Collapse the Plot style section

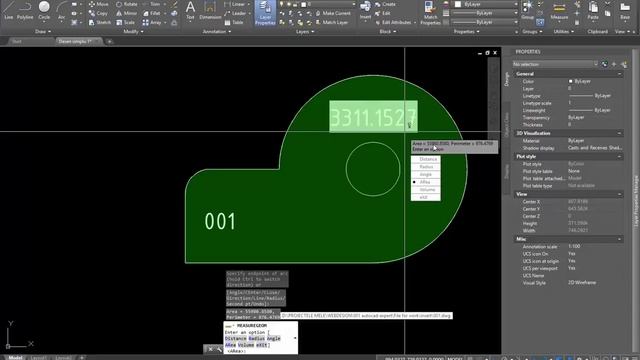620,156
